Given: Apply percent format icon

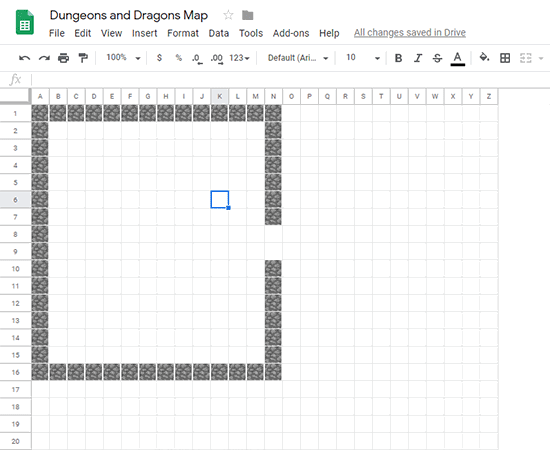Looking at the screenshot, I should pos(179,58).
